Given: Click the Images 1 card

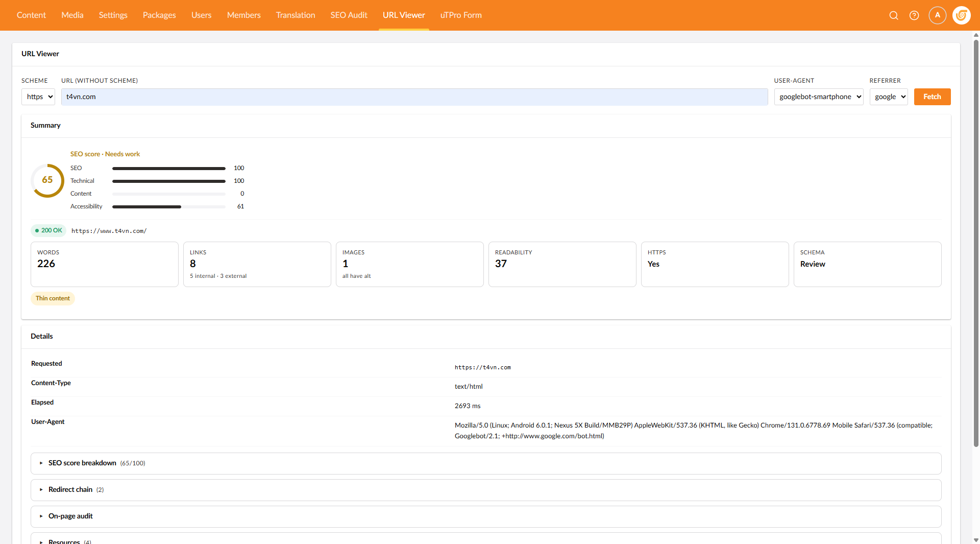Looking at the screenshot, I should 410,264.
